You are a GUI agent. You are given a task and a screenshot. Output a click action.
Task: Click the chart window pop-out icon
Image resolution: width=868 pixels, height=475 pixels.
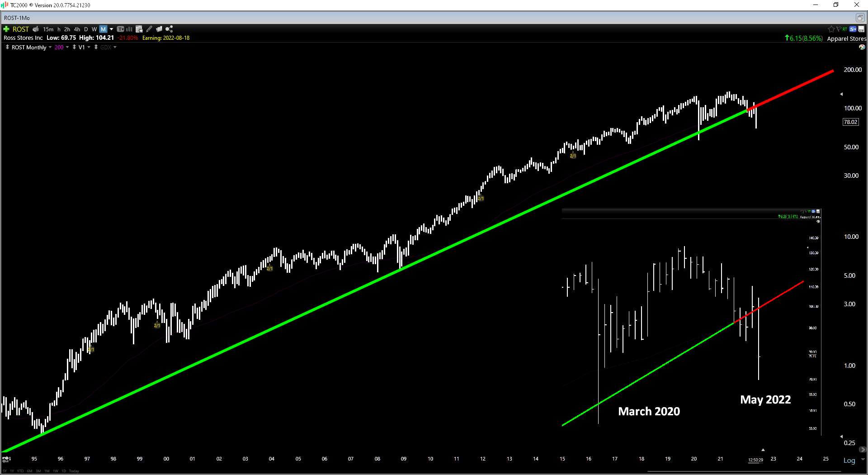pos(860,18)
